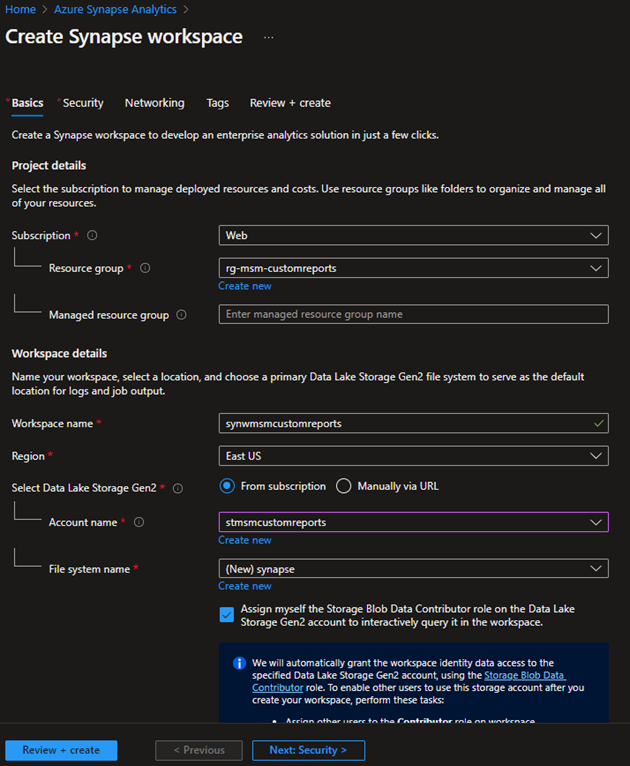Open the Networking tab

click(154, 103)
